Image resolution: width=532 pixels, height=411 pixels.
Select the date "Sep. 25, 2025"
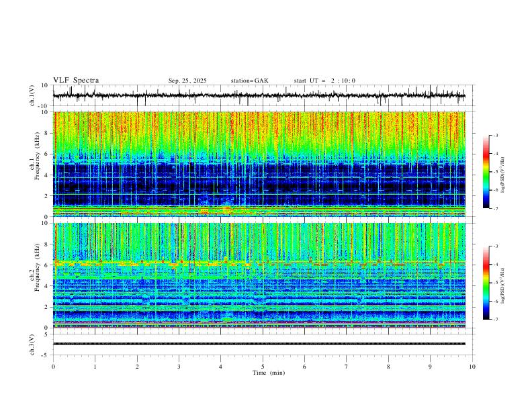tap(187, 81)
